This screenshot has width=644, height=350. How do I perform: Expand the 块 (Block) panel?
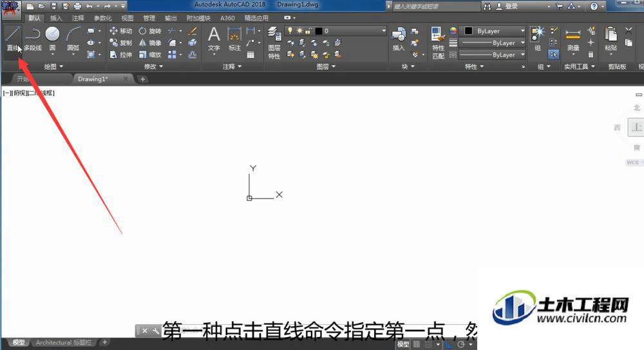[x=408, y=66]
